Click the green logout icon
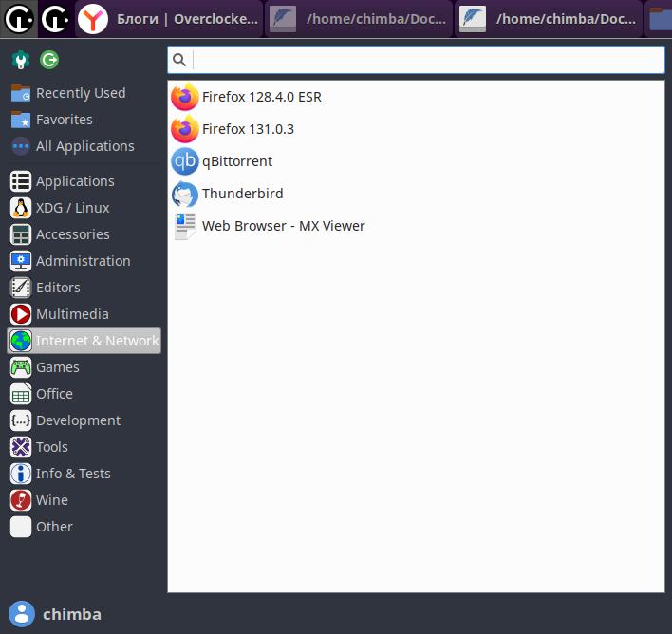The height and width of the screenshot is (634, 672). pyautogui.click(x=49, y=60)
